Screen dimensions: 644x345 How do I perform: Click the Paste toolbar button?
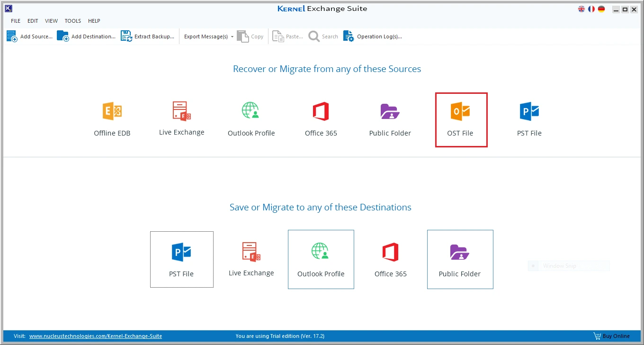pos(287,36)
